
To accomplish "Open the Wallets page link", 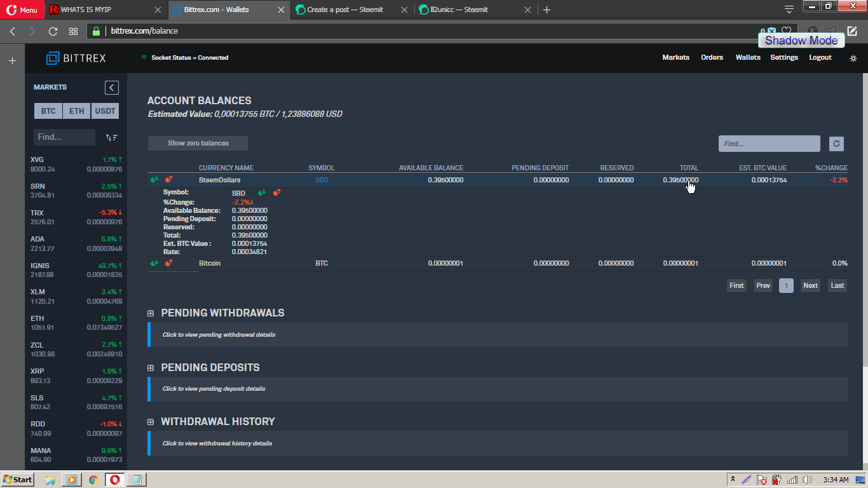I will point(748,58).
